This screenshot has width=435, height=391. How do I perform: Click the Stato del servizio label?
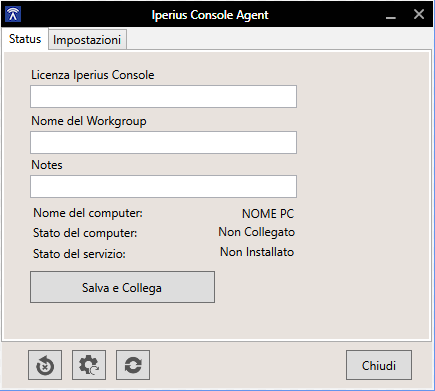point(79,254)
